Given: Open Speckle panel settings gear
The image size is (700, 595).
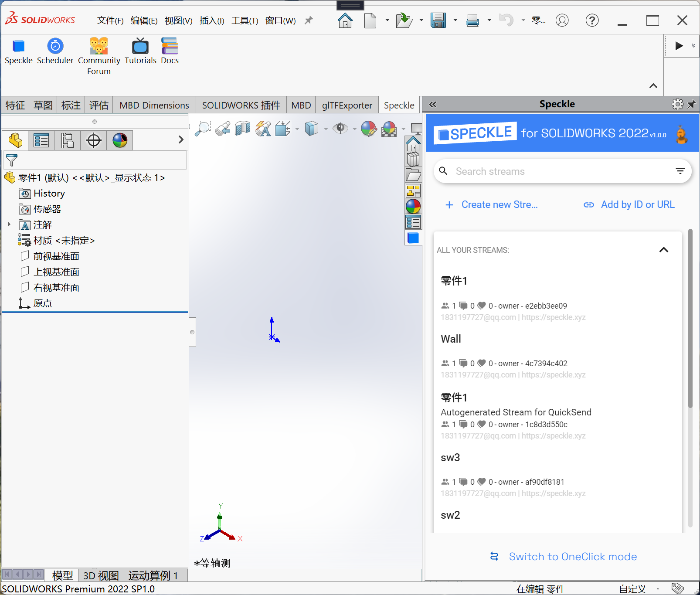Looking at the screenshot, I should [678, 104].
